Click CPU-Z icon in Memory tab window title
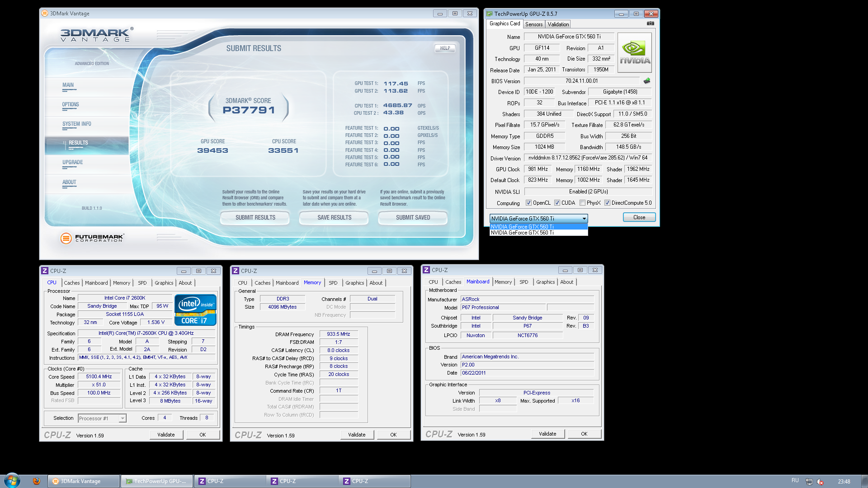The image size is (868, 488). click(x=236, y=271)
